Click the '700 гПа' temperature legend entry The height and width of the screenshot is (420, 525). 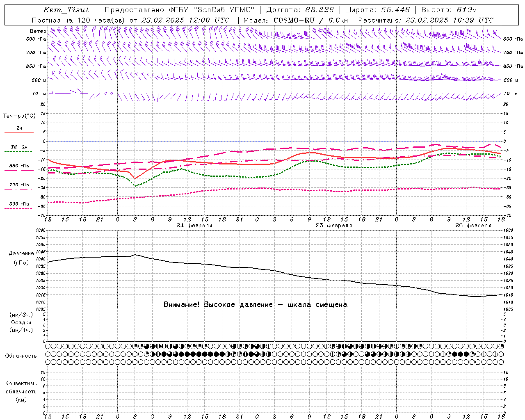(19, 185)
